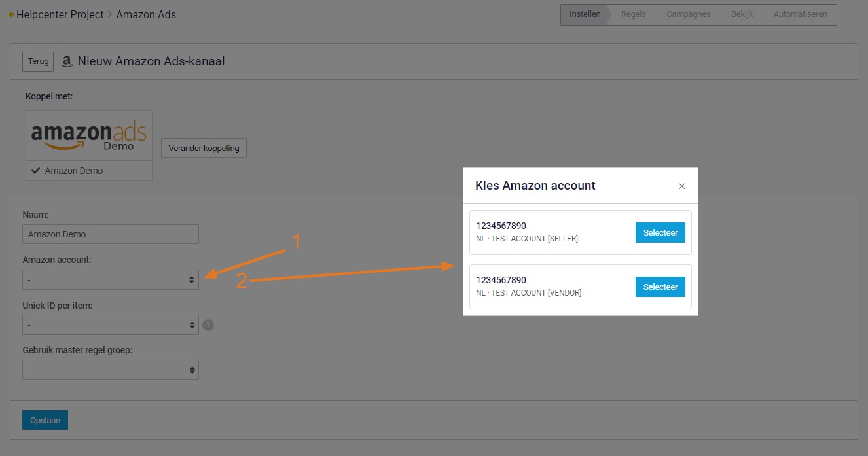Open the Amazon account dropdown
The height and width of the screenshot is (456, 868).
pyautogui.click(x=111, y=279)
